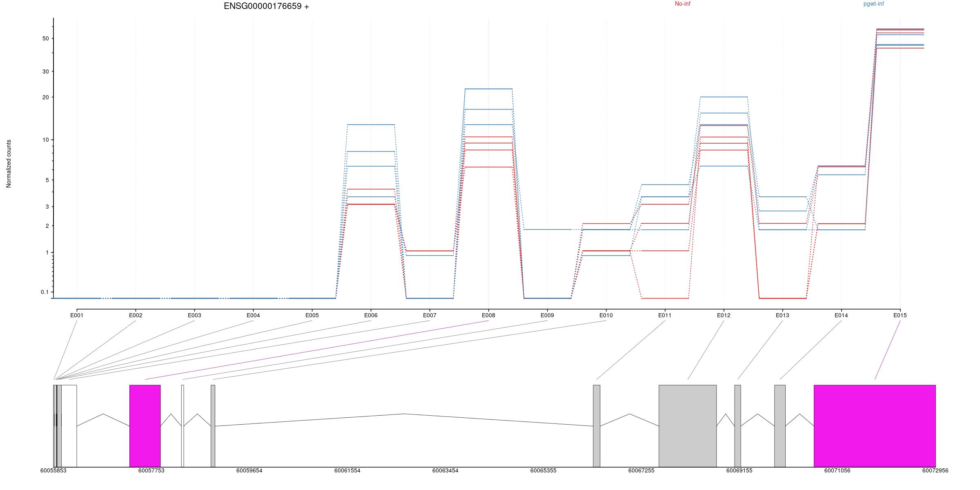
Task: Click the large magenta exon box at gene end
Action: click(875, 426)
